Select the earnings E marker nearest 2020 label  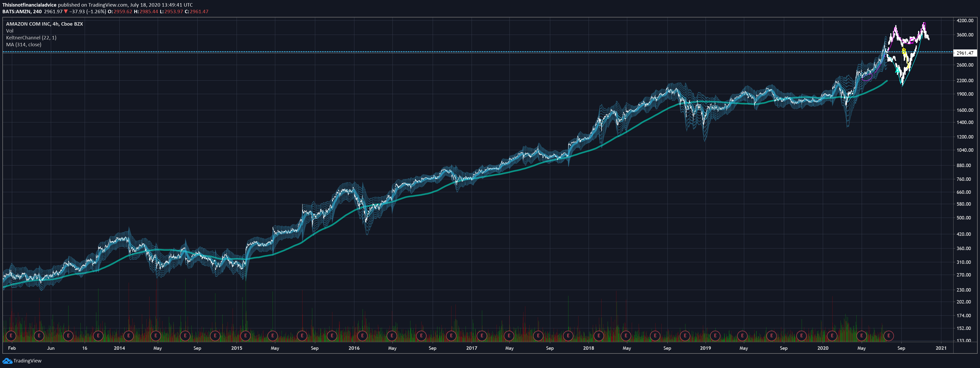point(832,336)
